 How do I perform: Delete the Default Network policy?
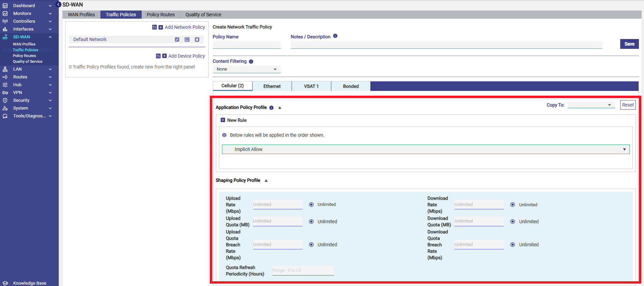point(197,40)
